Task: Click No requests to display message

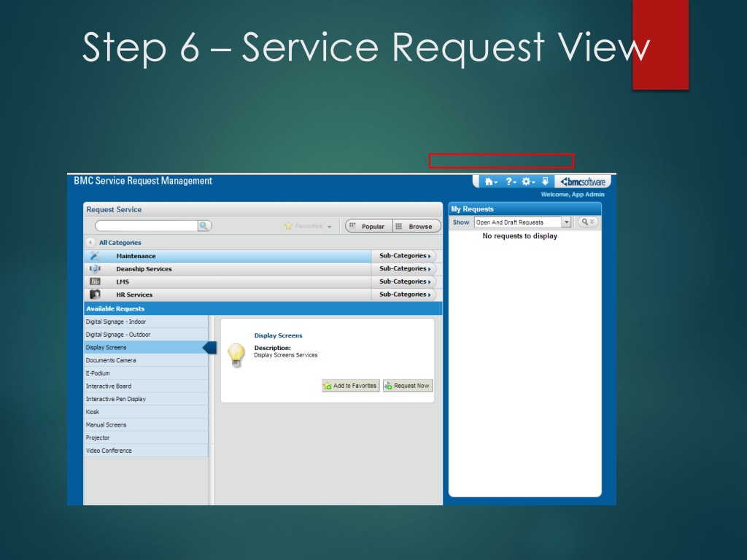Action: (x=519, y=236)
